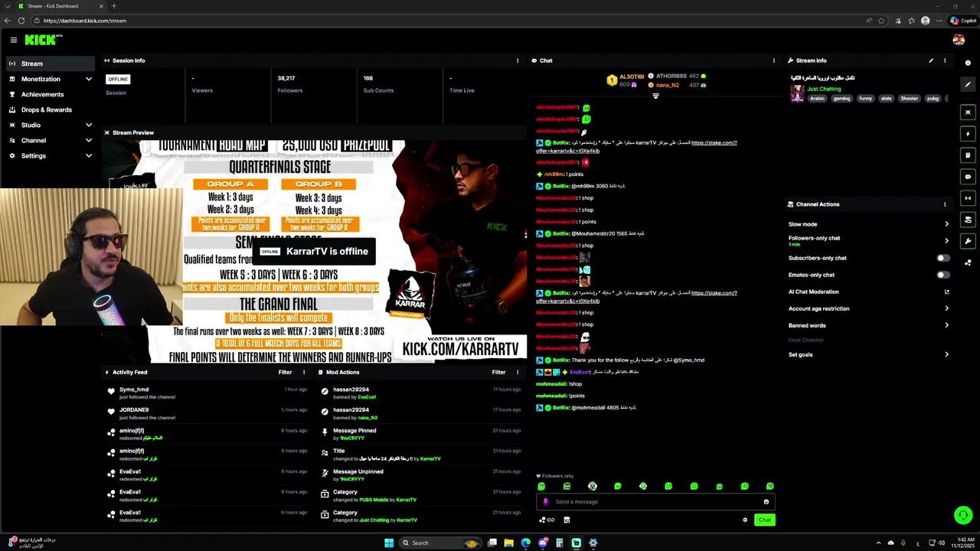Open Filter in the Mod Actions header
The height and width of the screenshot is (551, 980).
tap(498, 373)
